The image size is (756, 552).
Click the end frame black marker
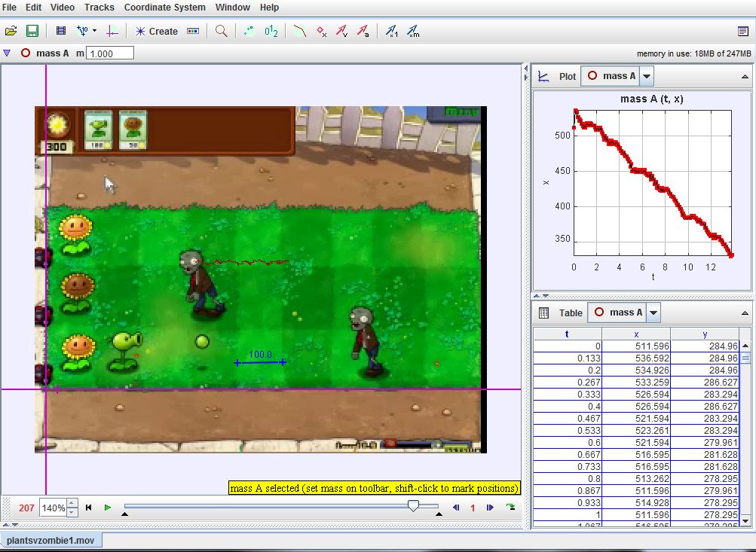tap(439, 514)
